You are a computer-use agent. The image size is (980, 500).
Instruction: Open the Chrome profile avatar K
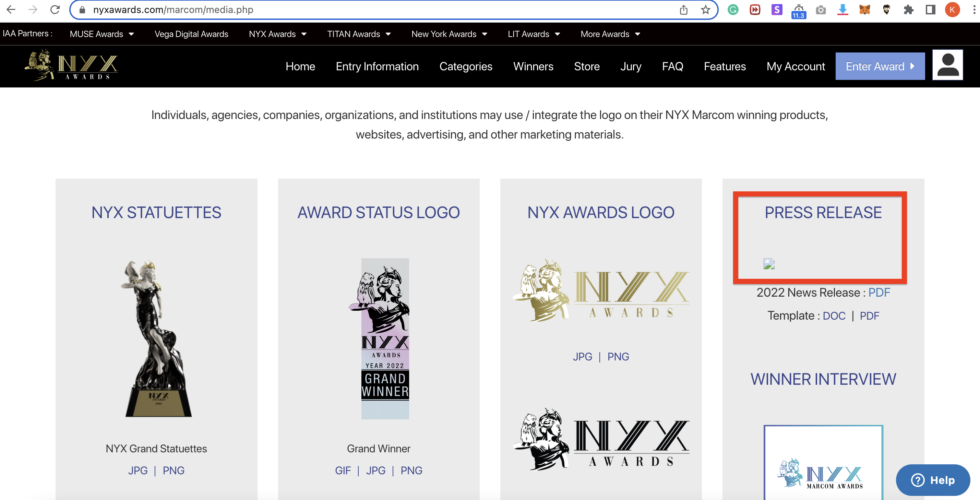click(x=952, y=10)
